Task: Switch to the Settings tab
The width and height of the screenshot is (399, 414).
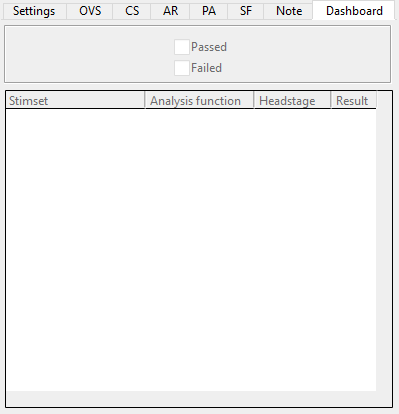Action: 34,11
